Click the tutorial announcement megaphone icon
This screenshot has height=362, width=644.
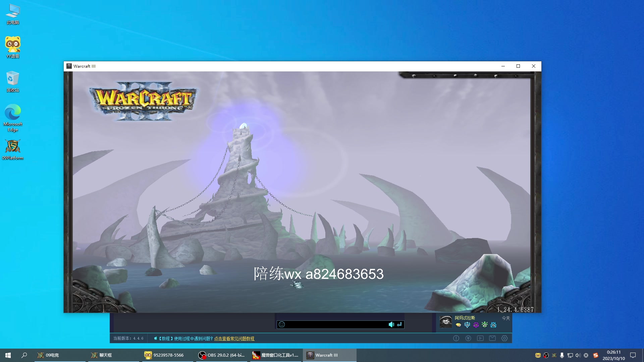(x=155, y=339)
